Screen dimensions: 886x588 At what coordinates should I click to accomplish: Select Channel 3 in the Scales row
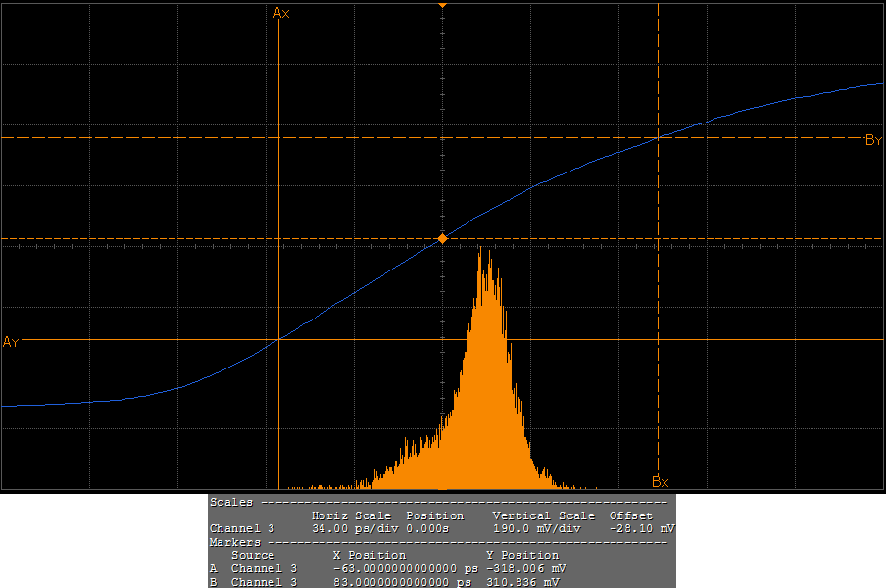click(242, 528)
